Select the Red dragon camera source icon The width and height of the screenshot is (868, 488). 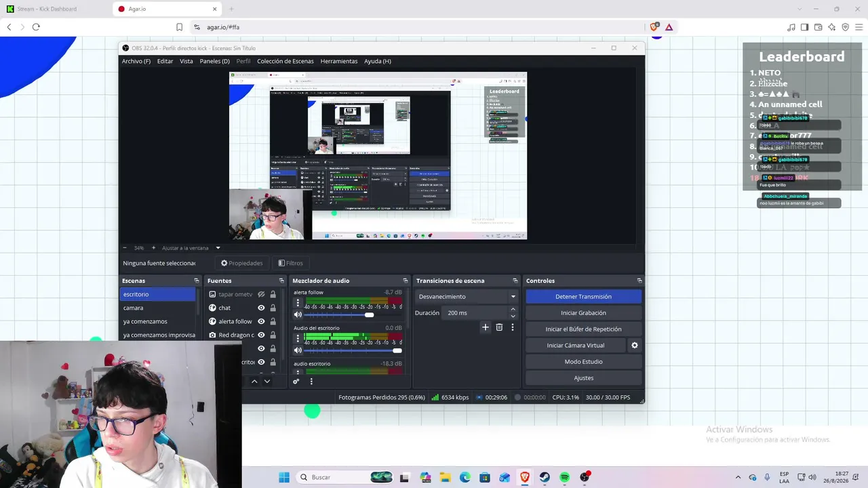point(212,335)
